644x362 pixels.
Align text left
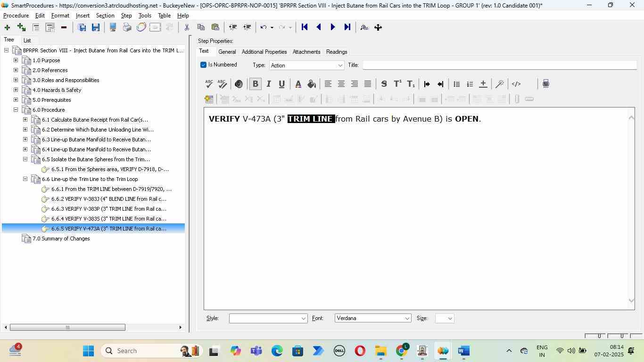click(328, 84)
